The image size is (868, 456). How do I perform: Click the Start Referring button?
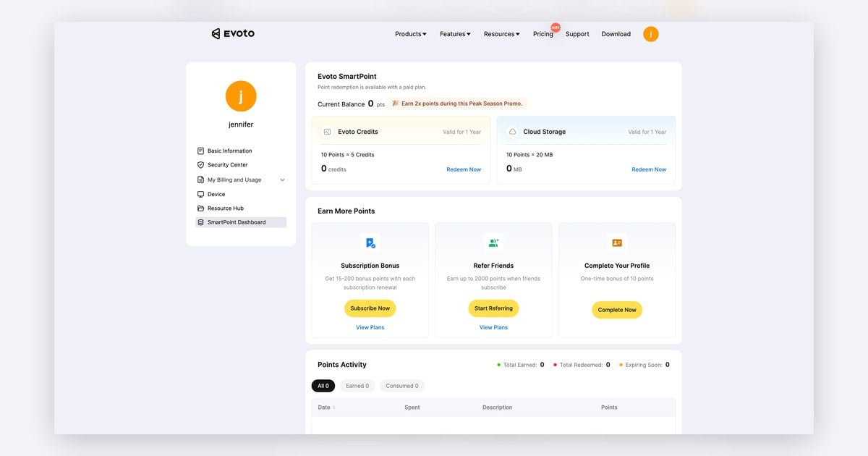coord(493,308)
